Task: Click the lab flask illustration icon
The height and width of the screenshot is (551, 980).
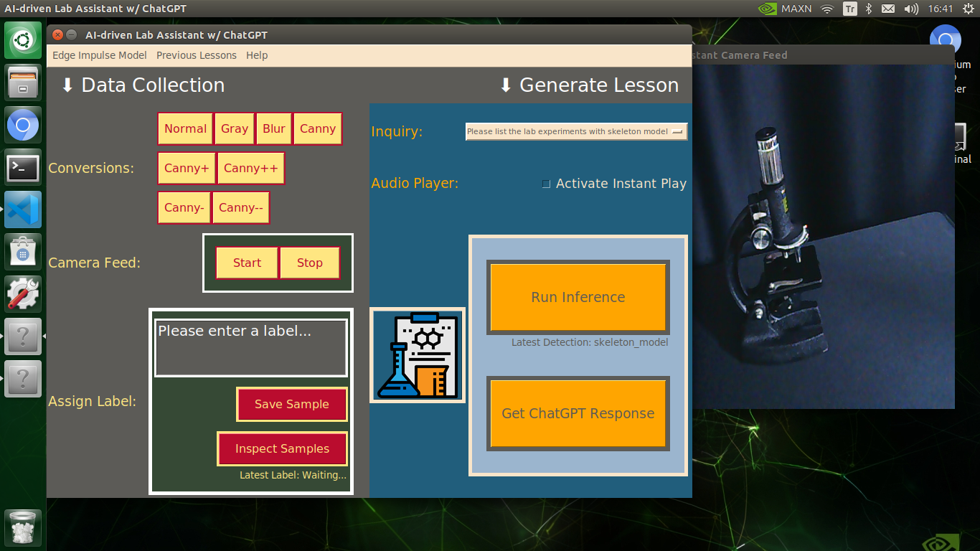Action: click(x=418, y=355)
